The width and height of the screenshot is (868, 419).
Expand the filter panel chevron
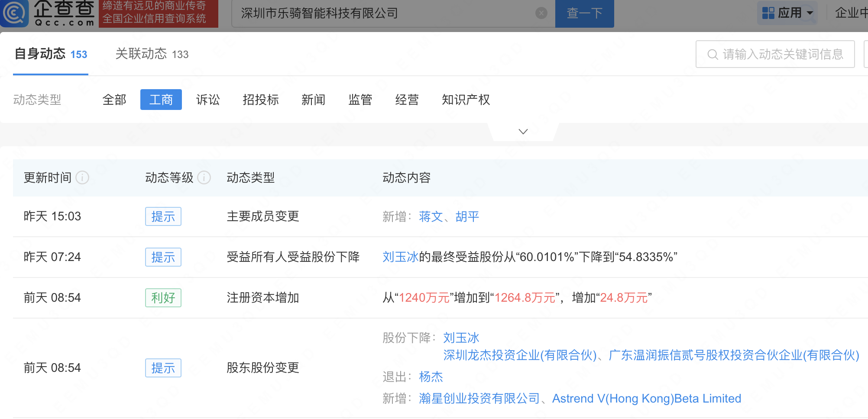[523, 132]
